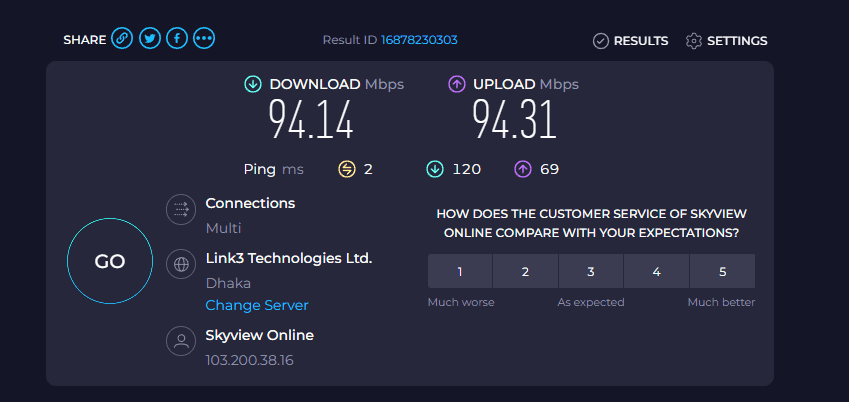Click the Change Server link
Viewport: 849px width, 402px height.
pyautogui.click(x=257, y=305)
